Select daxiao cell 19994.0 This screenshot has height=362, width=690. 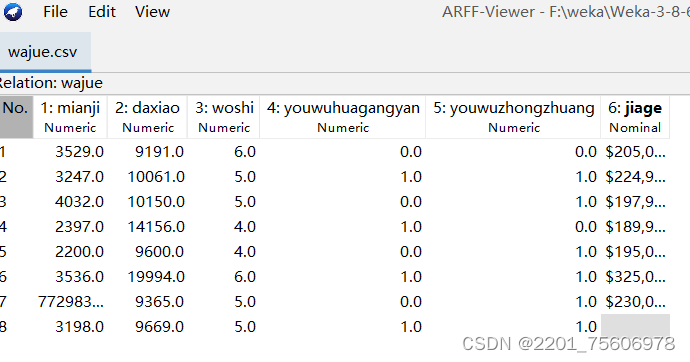pos(147,277)
